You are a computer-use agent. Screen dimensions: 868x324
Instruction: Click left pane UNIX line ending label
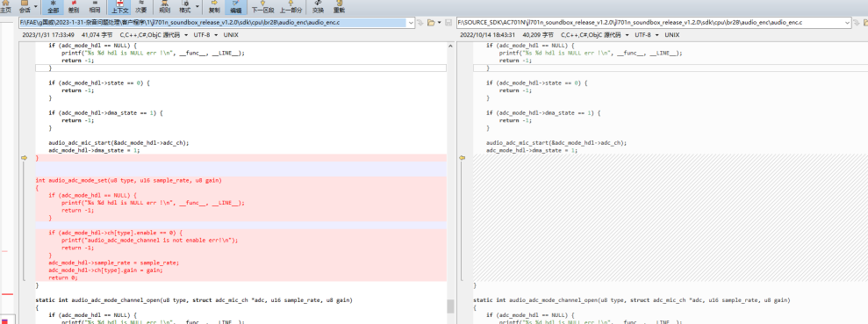click(231, 34)
